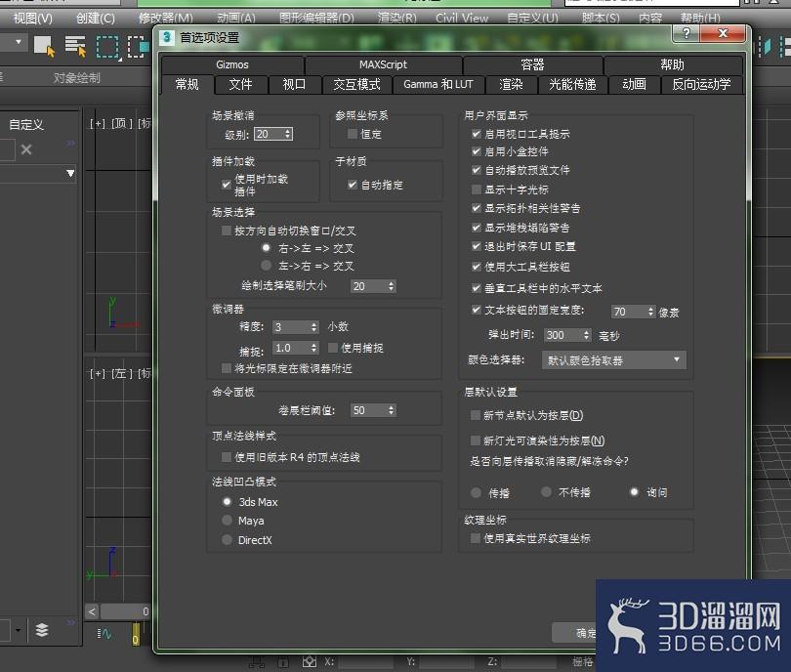Open the 渲染 preferences tab

coord(511,84)
